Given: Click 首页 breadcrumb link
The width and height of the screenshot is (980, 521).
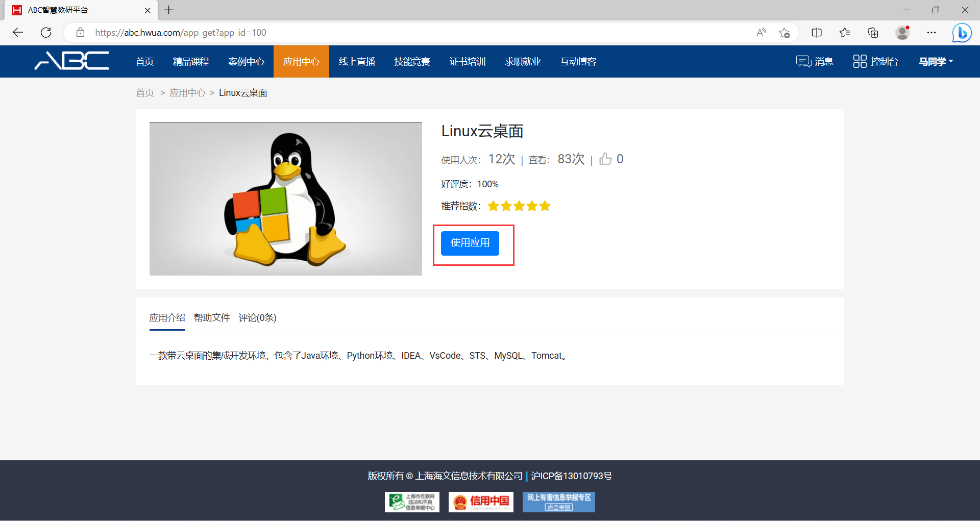Looking at the screenshot, I should (145, 93).
